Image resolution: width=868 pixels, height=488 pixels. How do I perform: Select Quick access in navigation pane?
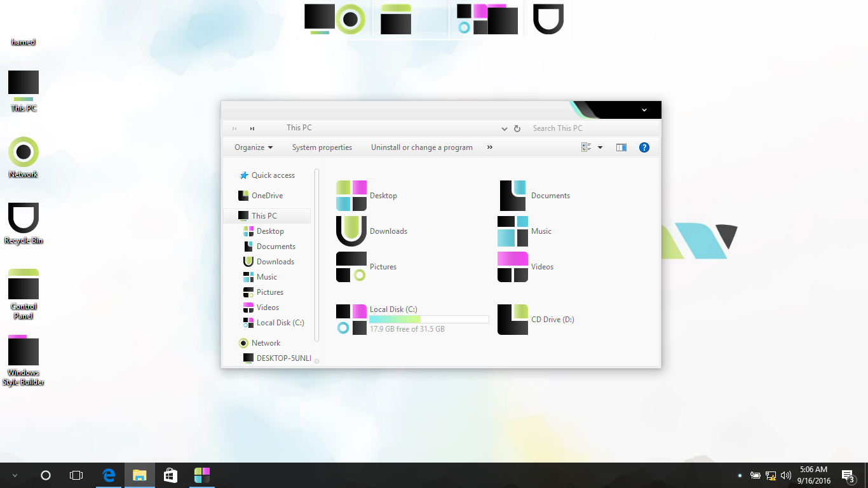point(273,175)
